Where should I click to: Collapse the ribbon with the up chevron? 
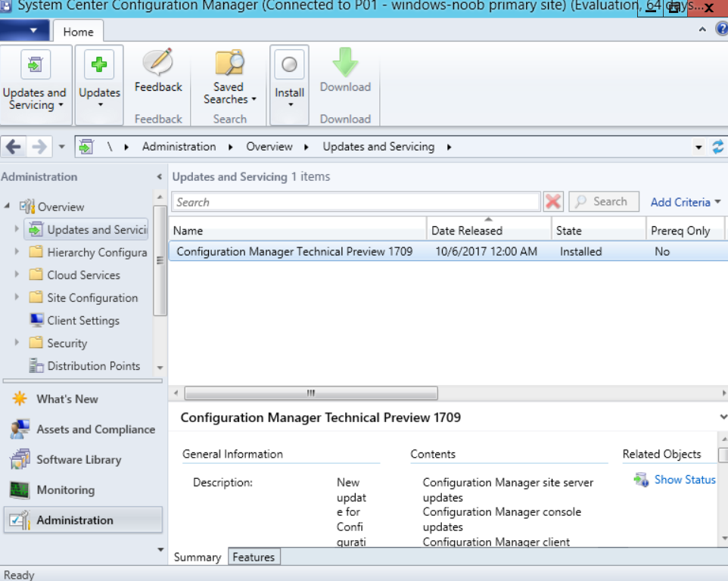click(x=702, y=30)
